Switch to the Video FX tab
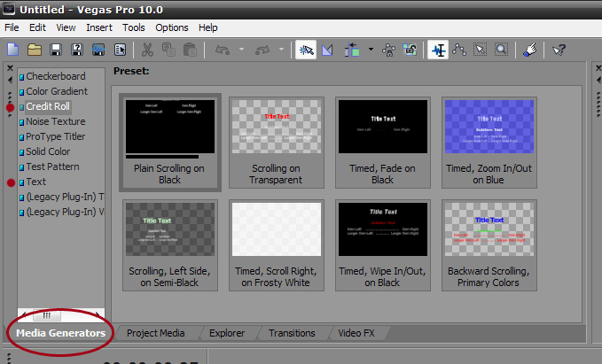This screenshot has height=364, width=602. [x=356, y=333]
